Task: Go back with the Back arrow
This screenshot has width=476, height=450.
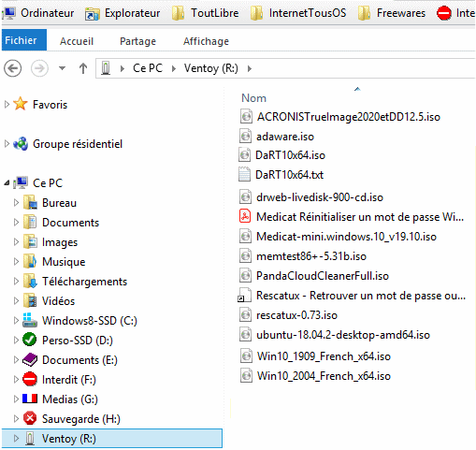Action: click(13, 68)
